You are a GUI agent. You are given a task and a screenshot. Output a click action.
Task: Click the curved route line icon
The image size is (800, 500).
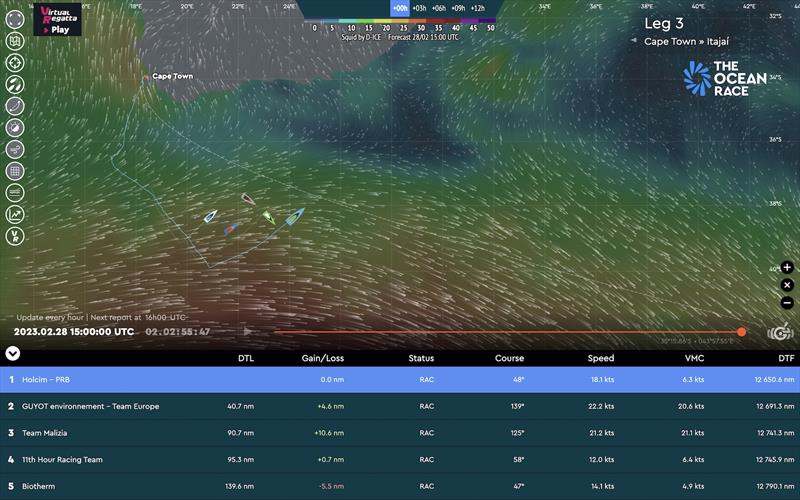coord(15,106)
